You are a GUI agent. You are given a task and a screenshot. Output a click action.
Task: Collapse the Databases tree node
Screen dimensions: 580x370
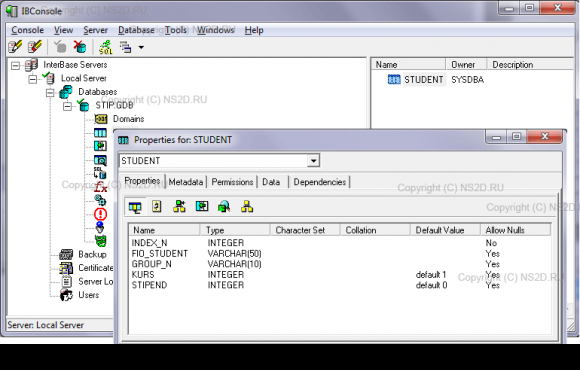point(50,92)
